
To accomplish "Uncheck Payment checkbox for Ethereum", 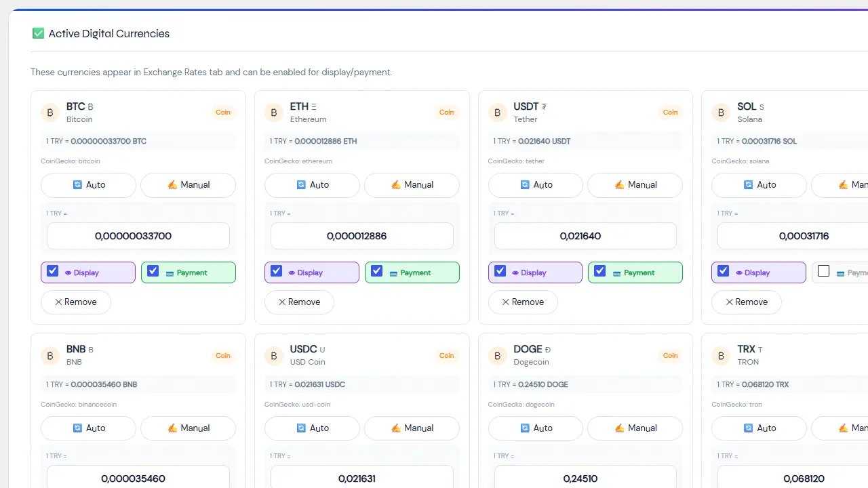I will (x=377, y=271).
